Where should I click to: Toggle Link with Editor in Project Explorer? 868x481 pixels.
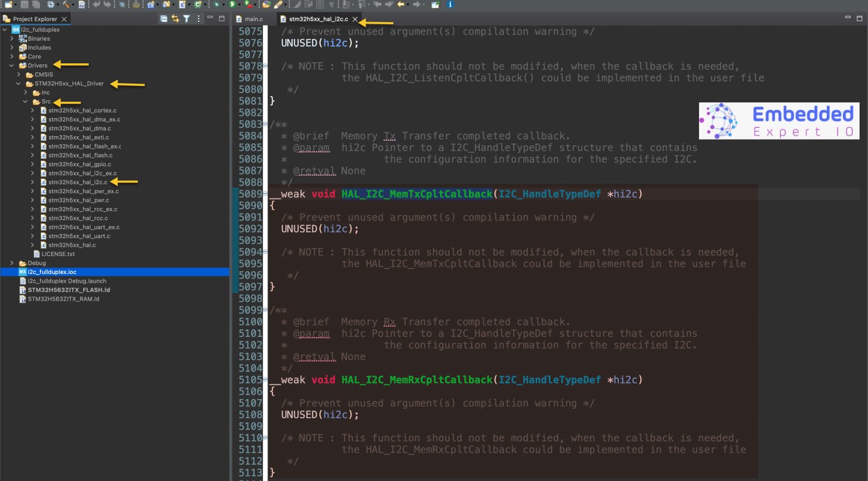coord(175,19)
